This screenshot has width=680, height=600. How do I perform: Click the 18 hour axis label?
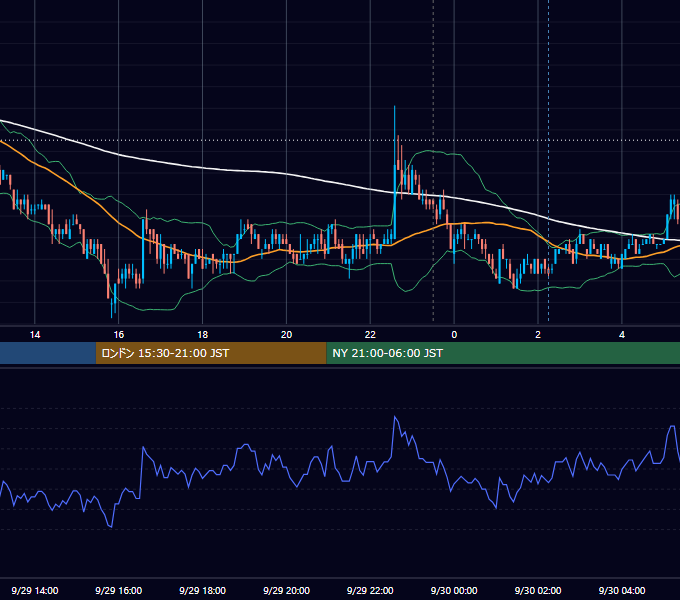tap(203, 335)
